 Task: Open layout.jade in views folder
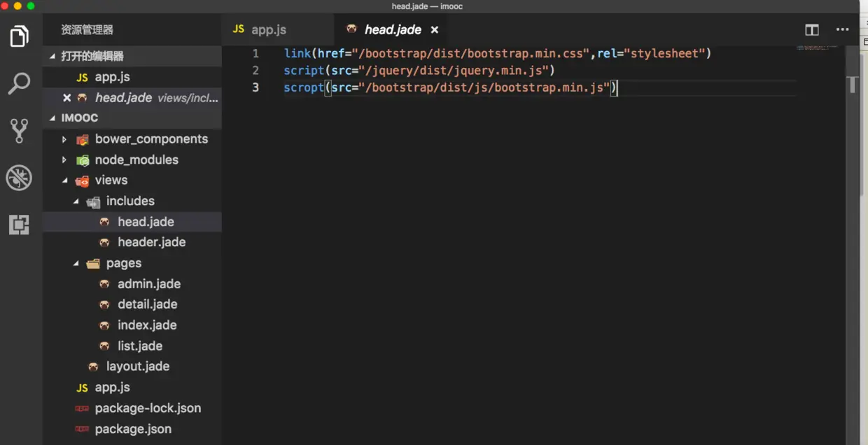point(132,367)
